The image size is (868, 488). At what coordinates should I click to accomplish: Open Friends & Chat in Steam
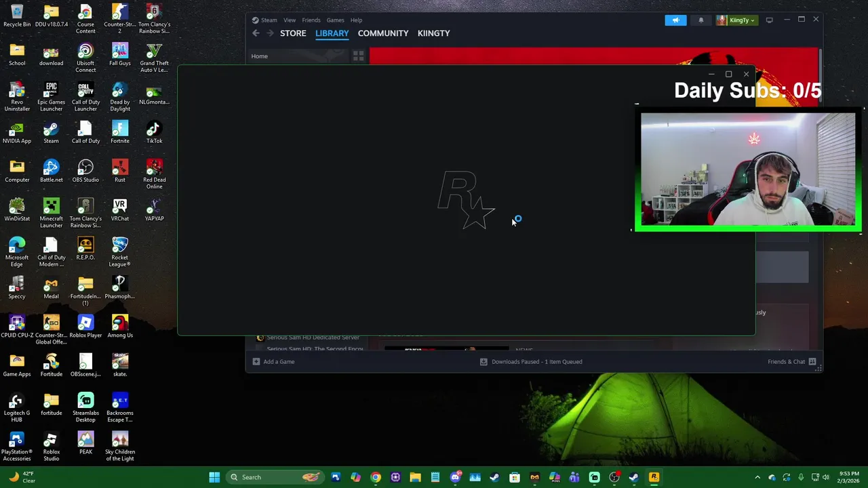point(791,362)
